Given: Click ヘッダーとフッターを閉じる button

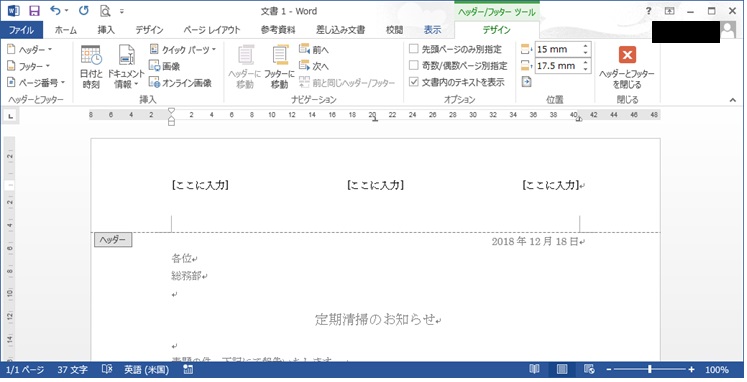Looking at the screenshot, I should coord(627,67).
